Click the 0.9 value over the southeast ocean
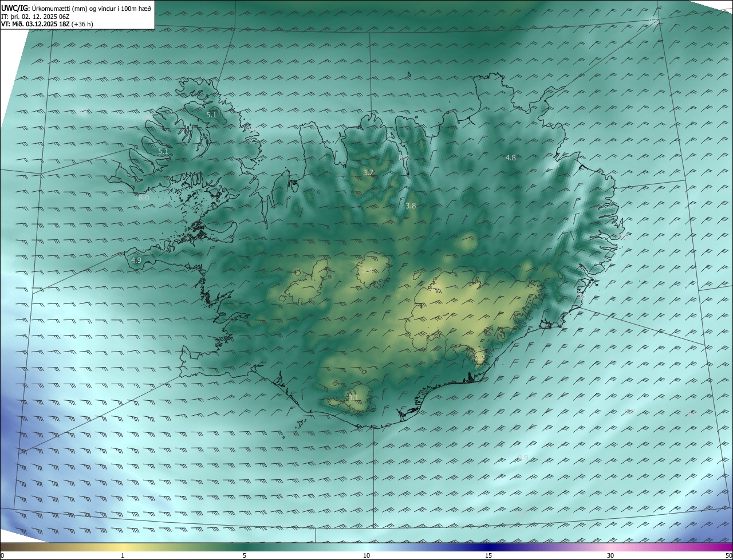 click(x=523, y=458)
